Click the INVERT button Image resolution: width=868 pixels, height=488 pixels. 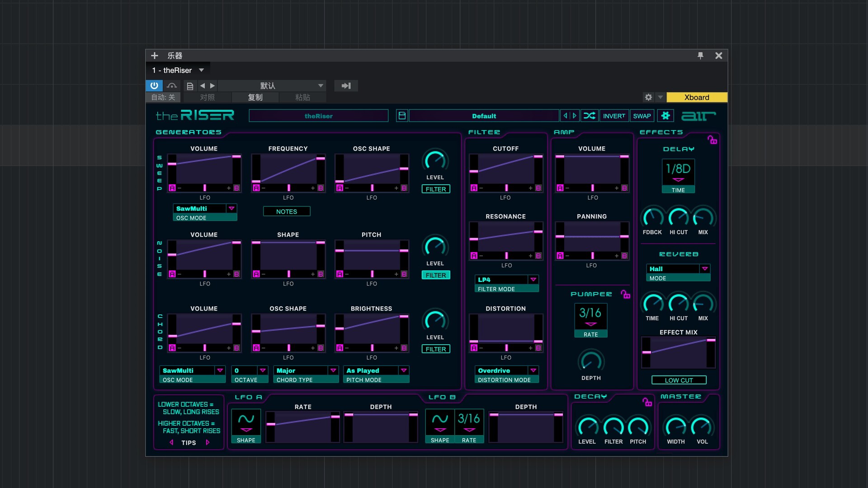tap(613, 116)
